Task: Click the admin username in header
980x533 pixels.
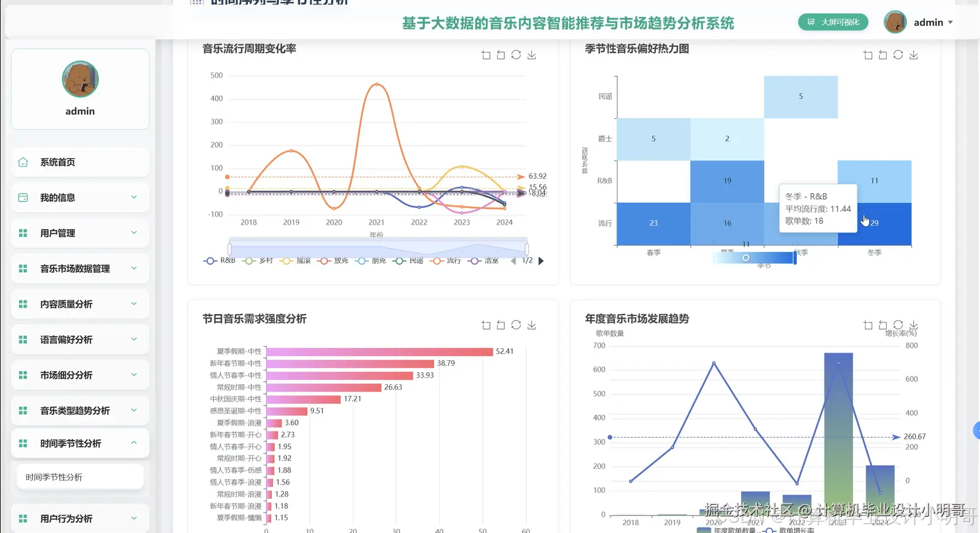Action: click(x=928, y=23)
